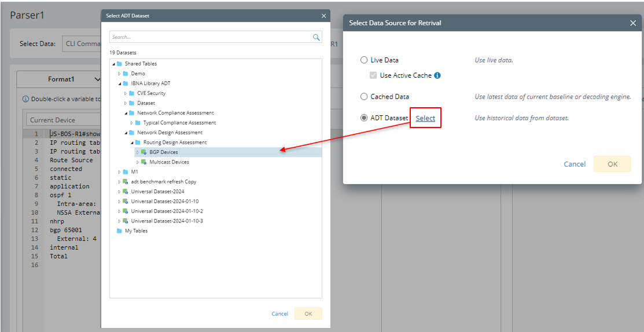The height and width of the screenshot is (332, 644).
Task: Click the Current Device field in Parser1
Action: click(64, 120)
